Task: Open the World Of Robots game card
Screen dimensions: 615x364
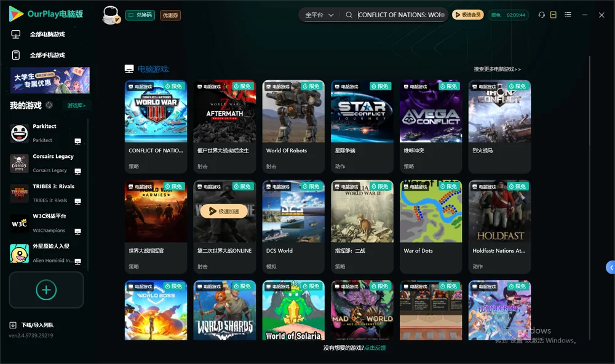Action: 293,126
